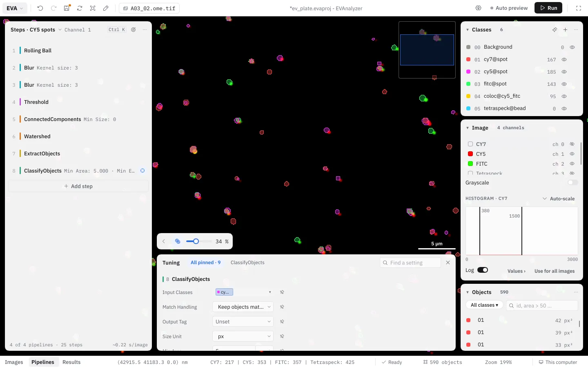Select the Rolling Ball step

[x=78, y=50]
